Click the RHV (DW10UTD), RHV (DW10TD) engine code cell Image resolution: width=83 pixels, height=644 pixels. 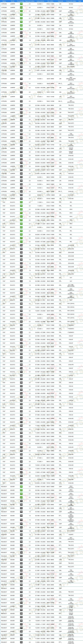pos(71,79)
